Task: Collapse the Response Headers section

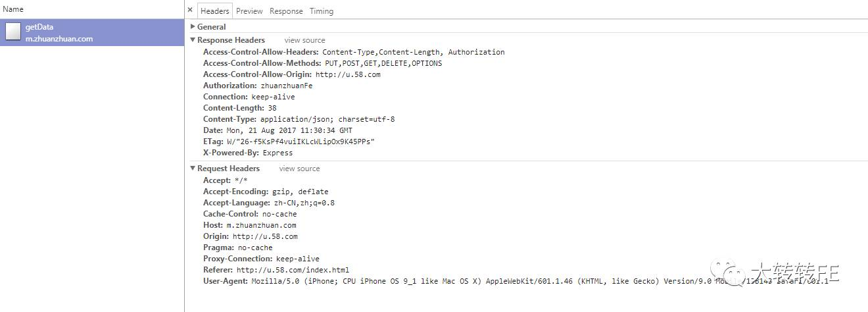Action: 193,40
